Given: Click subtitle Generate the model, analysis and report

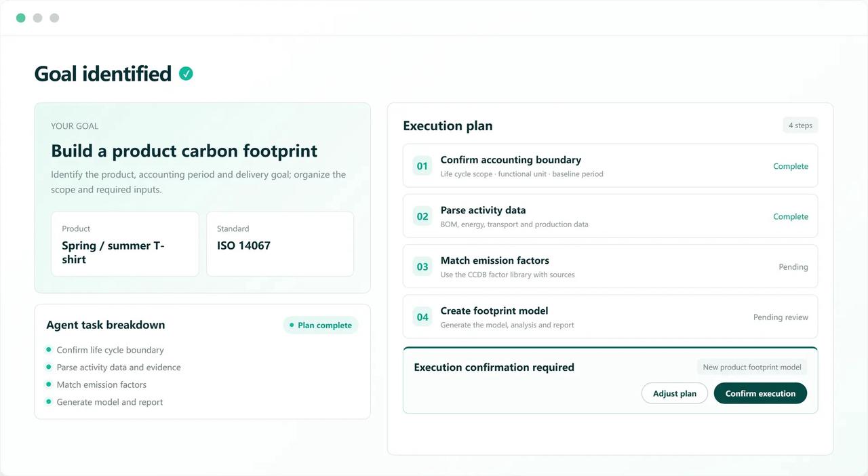Looking at the screenshot, I should click(x=507, y=325).
